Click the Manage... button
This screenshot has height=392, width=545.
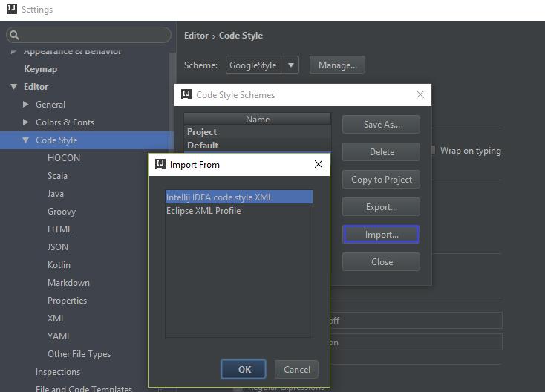click(x=337, y=65)
